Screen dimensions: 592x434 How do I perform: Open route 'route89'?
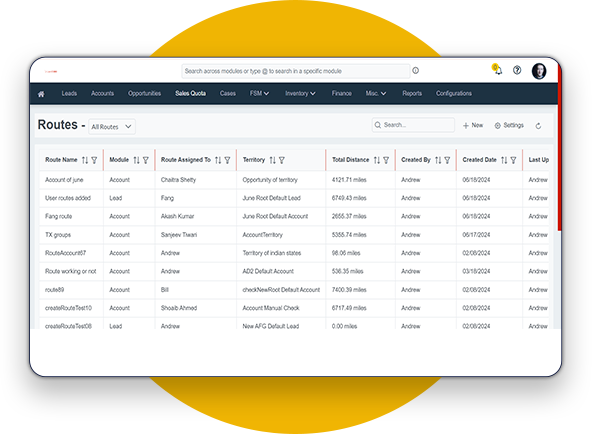pos(54,290)
